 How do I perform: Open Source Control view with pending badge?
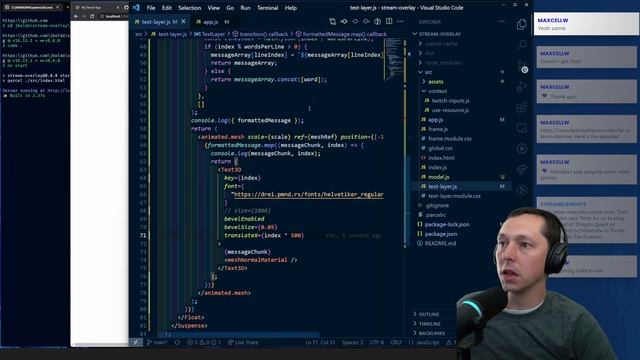click(x=522, y=66)
